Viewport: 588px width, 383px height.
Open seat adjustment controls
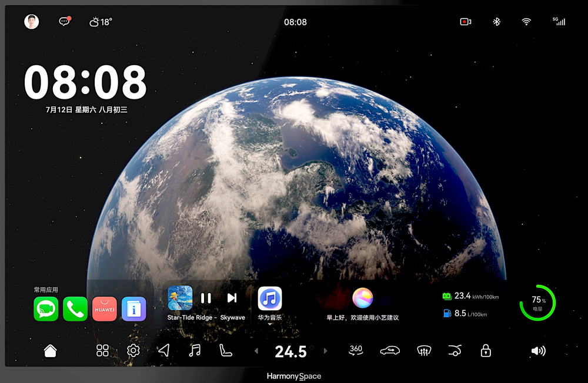pyautogui.click(x=225, y=351)
